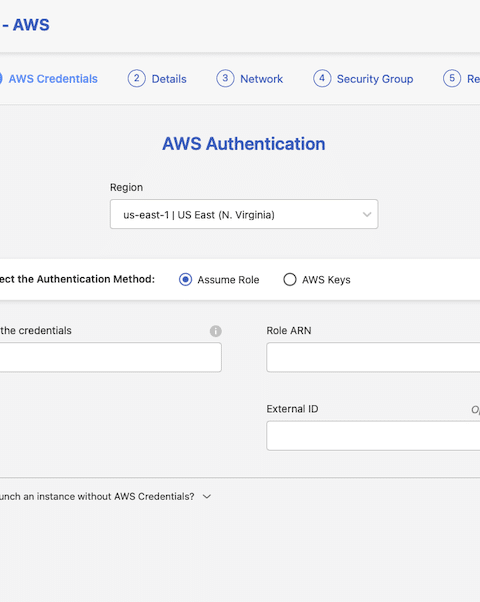Viewport: 480px width, 602px height.
Task: Click the Role ARN input field
Action: pyautogui.click(x=373, y=357)
